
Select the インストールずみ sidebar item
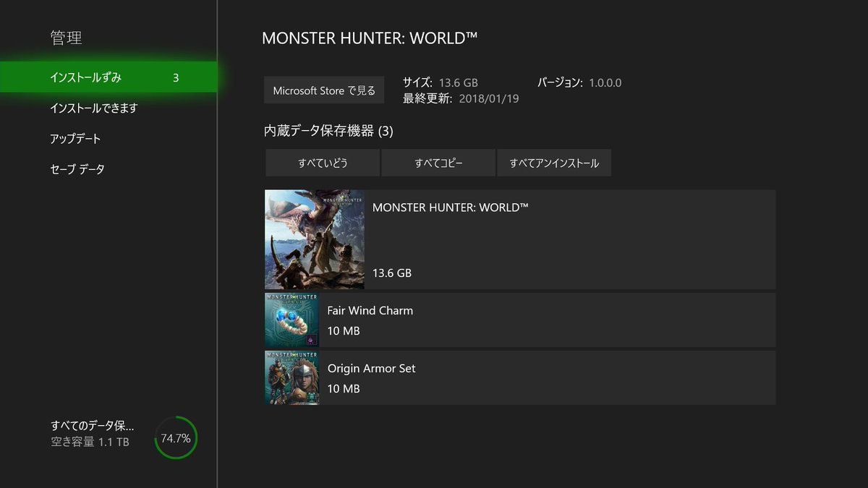[x=109, y=77]
